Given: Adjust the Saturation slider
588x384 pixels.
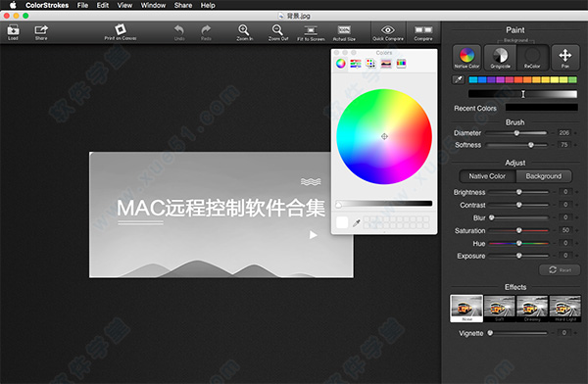Looking at the screenshot, I should (518, 230).
